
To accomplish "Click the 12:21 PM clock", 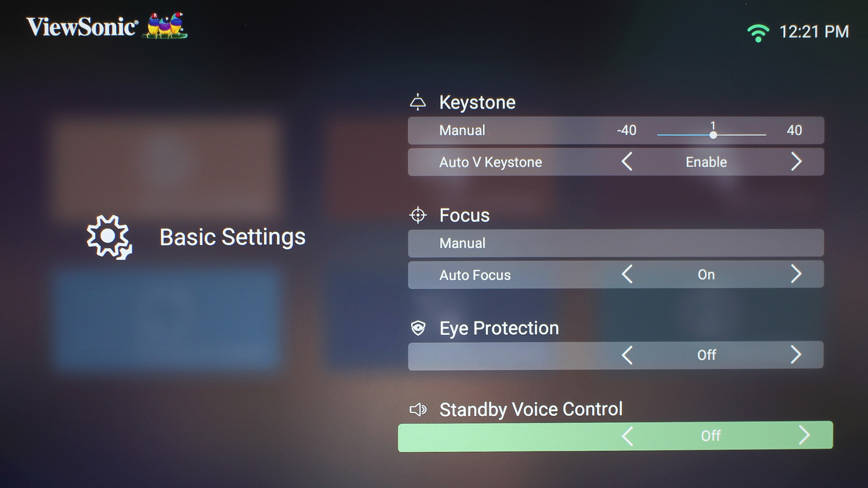I will 814,32.
